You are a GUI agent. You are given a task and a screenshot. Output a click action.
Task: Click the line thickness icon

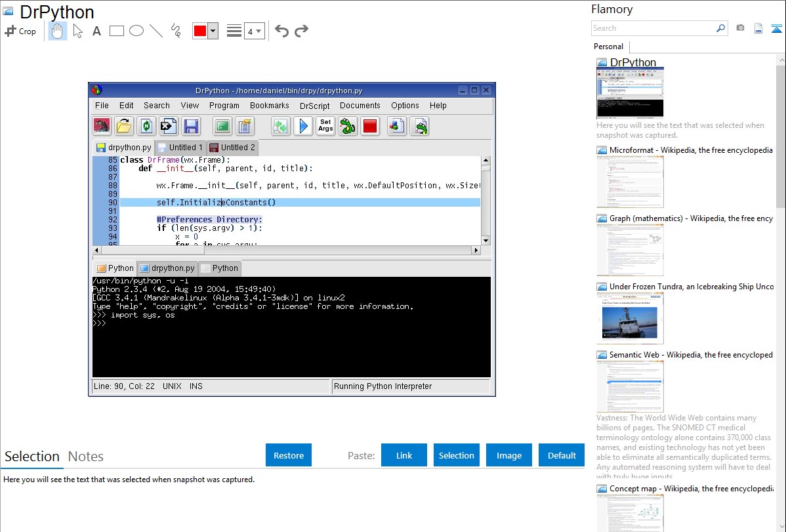tap(234, 31)
